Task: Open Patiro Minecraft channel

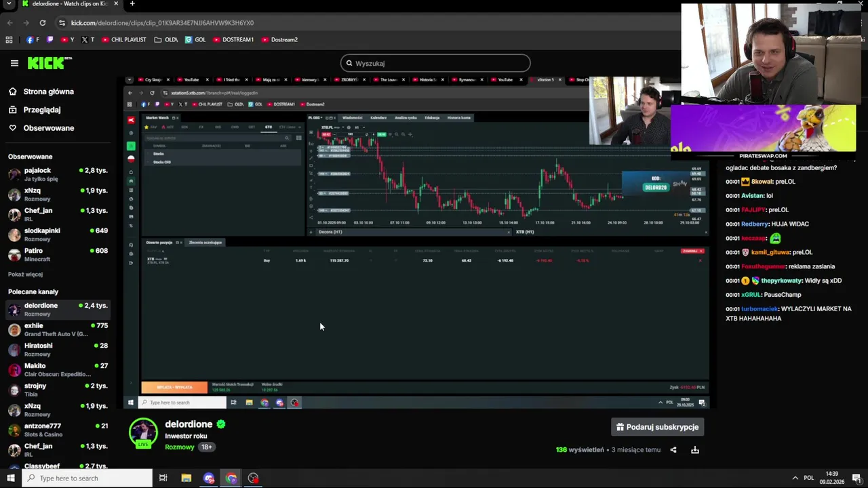Action: 58,254
